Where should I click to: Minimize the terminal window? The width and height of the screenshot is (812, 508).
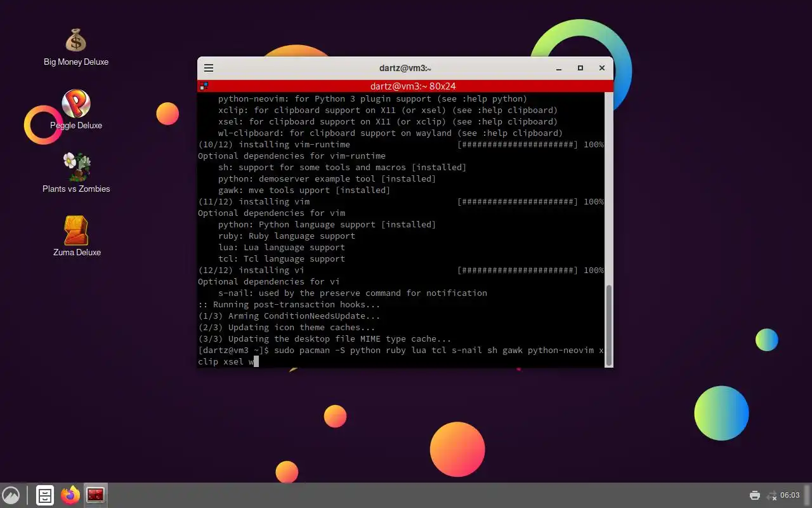click(x=559, y=68)
